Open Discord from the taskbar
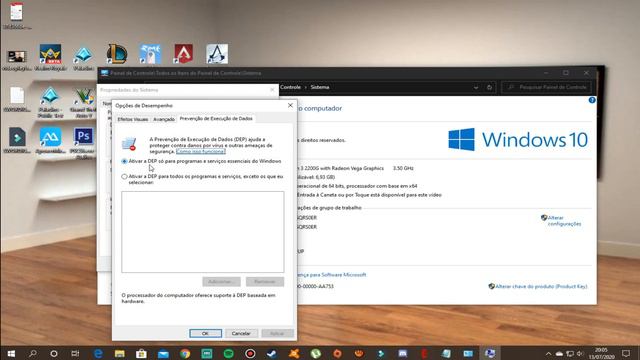 [x=402, y=353]
